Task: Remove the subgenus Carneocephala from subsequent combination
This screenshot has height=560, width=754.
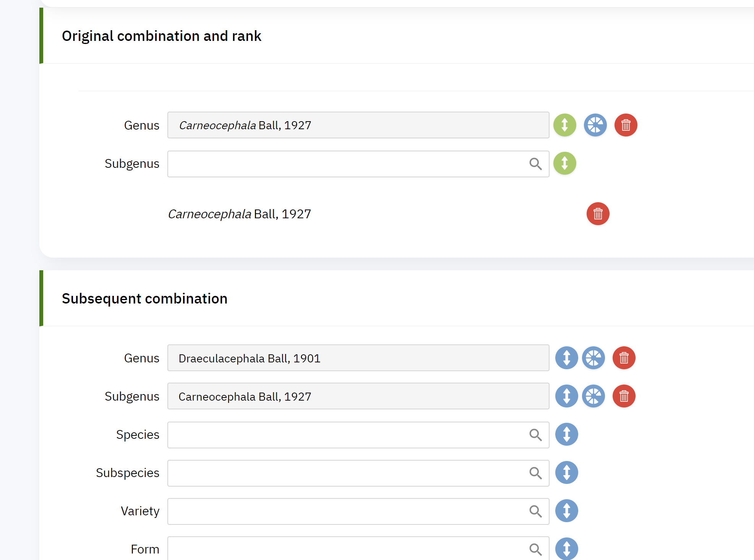Action: click(x=624, y=396)
